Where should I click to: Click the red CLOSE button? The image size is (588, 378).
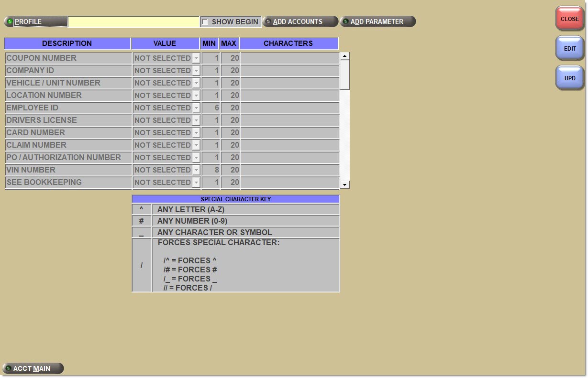tap(569, 19)
